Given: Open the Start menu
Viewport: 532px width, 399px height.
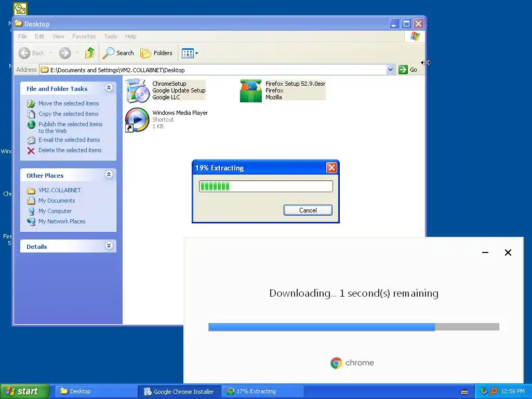Looking at the screenshot, I should (x=24, y=391).
